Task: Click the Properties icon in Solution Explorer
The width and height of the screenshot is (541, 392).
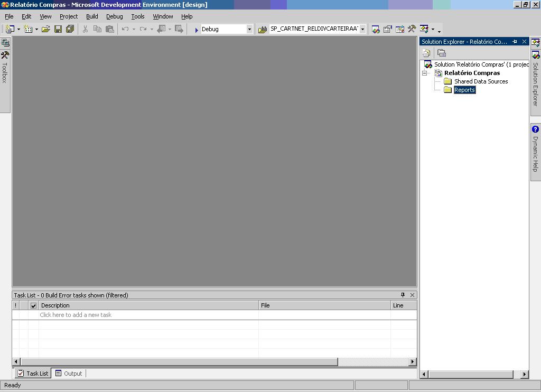Action: (x=426, y=53)
